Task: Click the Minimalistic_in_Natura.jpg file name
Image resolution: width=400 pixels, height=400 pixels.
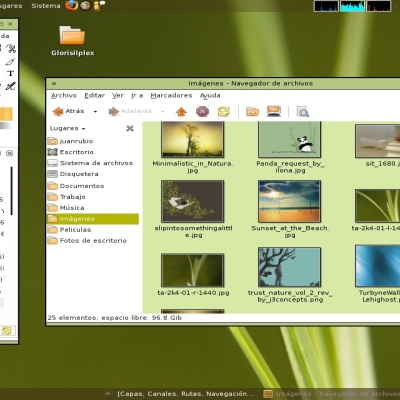Action: tap(193, 167)
